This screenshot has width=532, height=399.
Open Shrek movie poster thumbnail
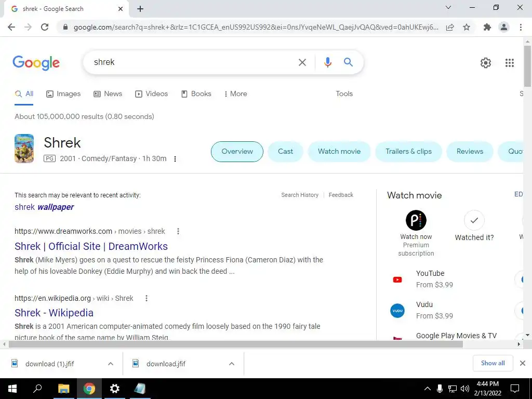tap(24, 149)
